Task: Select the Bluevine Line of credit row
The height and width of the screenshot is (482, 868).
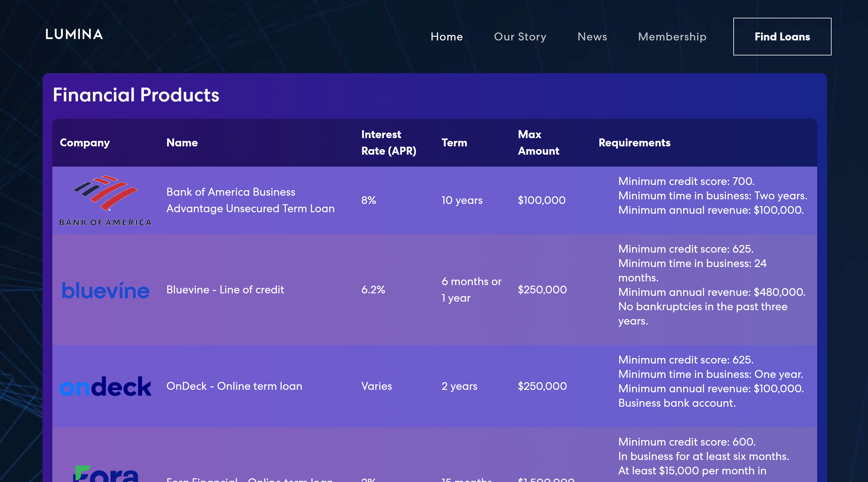Action: (x=225, y=290)
